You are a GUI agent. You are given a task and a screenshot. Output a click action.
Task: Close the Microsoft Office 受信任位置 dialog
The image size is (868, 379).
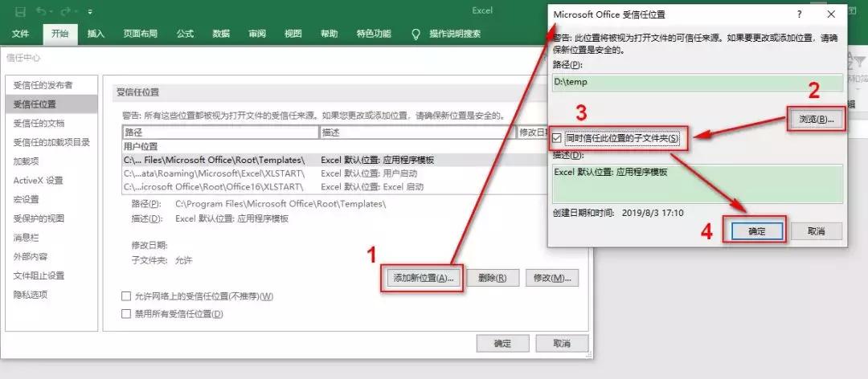pos(831,14)
